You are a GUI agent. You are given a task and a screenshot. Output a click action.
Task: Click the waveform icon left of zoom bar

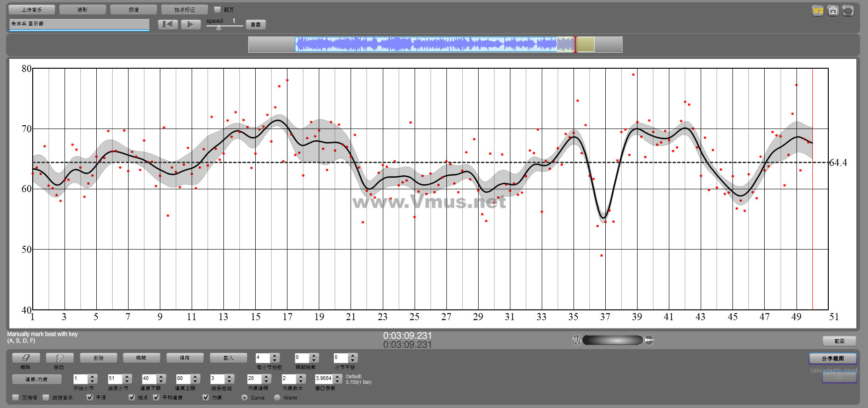click(x=577, y=340)
